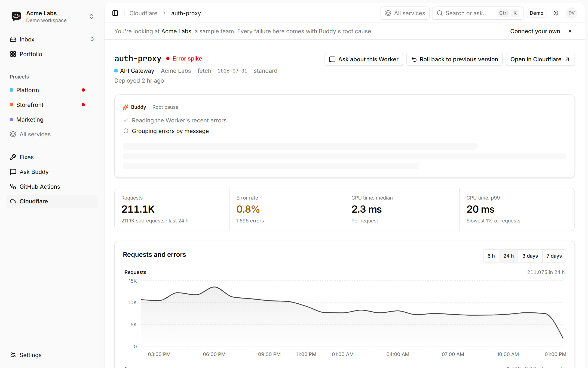This screenshot has height=368, width=588.
Task: Open Portfolio in the sidebar
Action: click(52, 54)
